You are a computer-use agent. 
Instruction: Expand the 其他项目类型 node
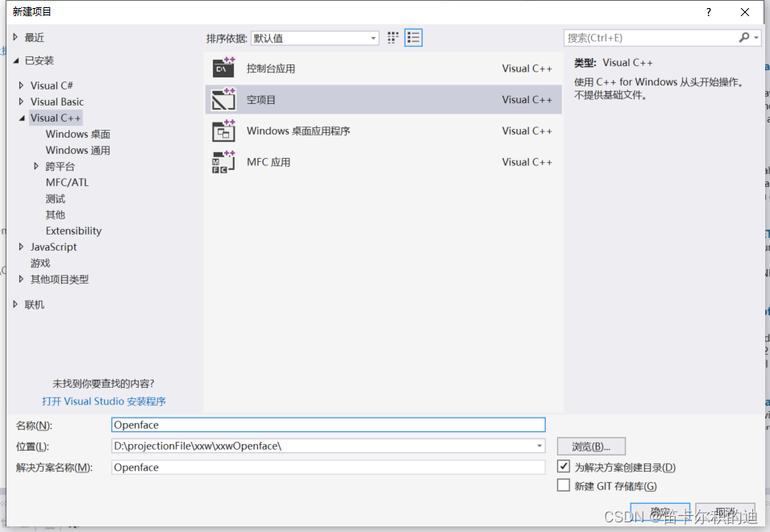[21, 279]
